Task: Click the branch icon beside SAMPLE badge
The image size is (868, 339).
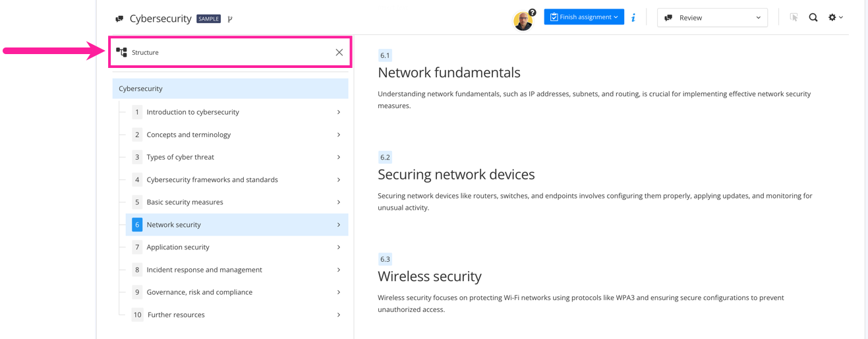Action: click(x=230, y=19)
